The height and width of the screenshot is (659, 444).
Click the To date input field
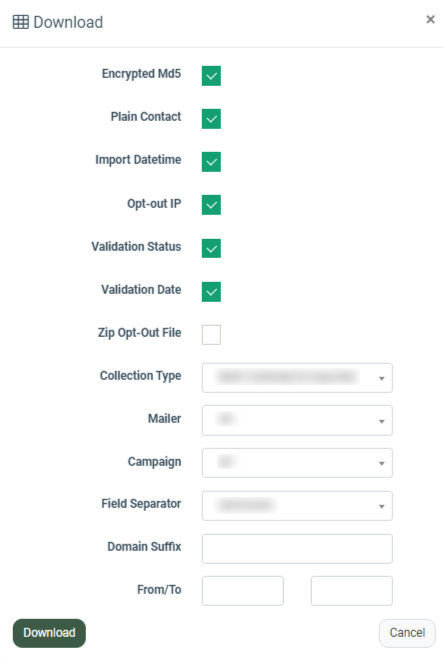(352, 590)
